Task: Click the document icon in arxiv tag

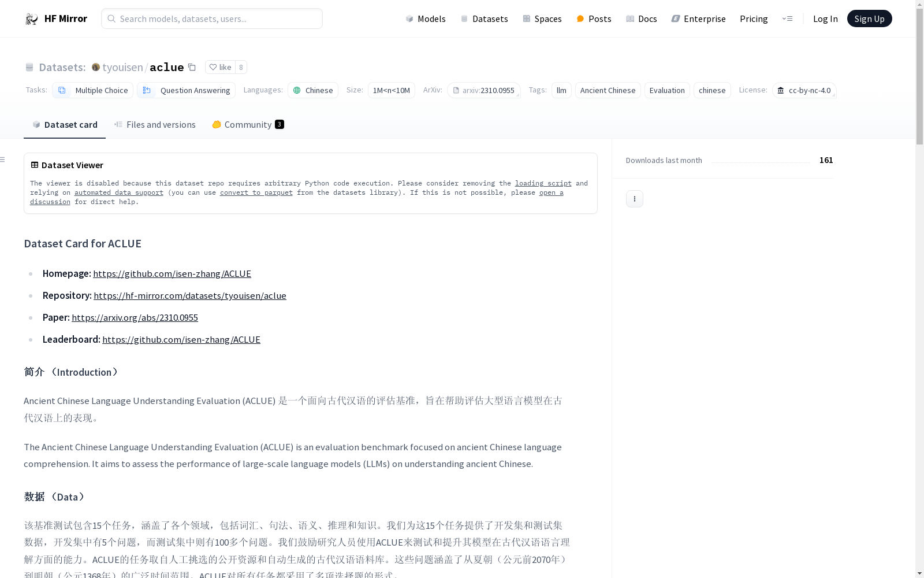Action: click(x=456, y=90)
